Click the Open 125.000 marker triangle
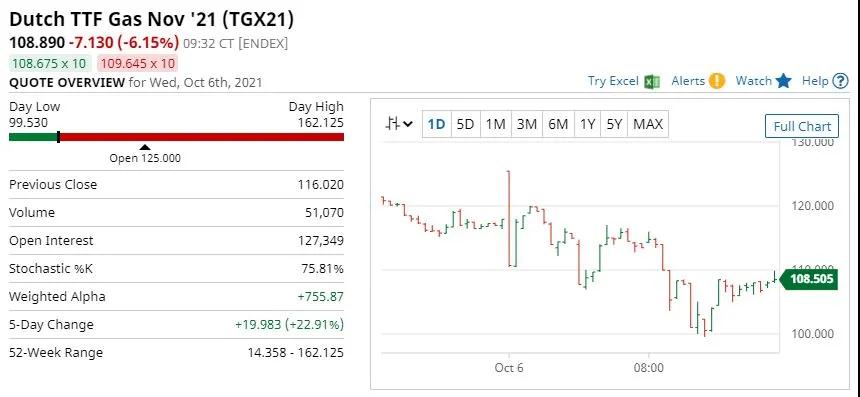 pyautogui.click(x=145, y=147)
